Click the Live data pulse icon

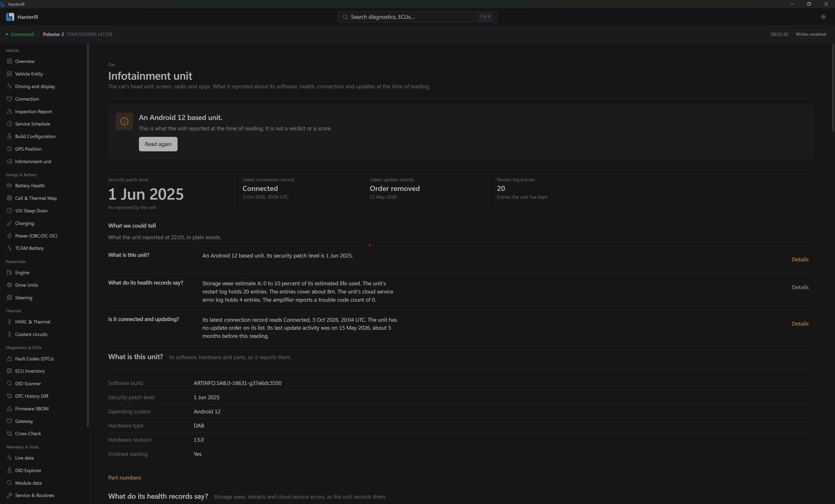click(9, 458)
